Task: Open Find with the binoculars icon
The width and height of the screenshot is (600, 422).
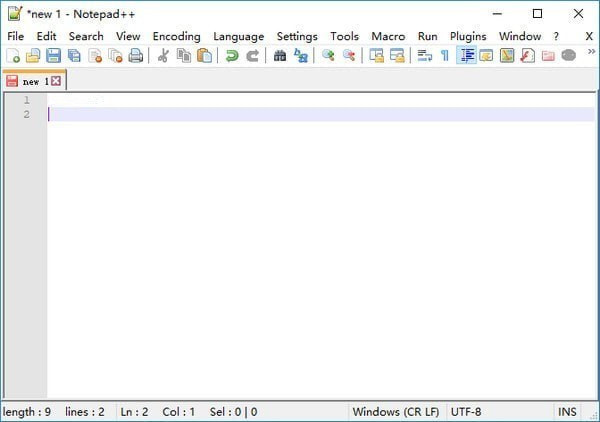Action: coord(280,56)
